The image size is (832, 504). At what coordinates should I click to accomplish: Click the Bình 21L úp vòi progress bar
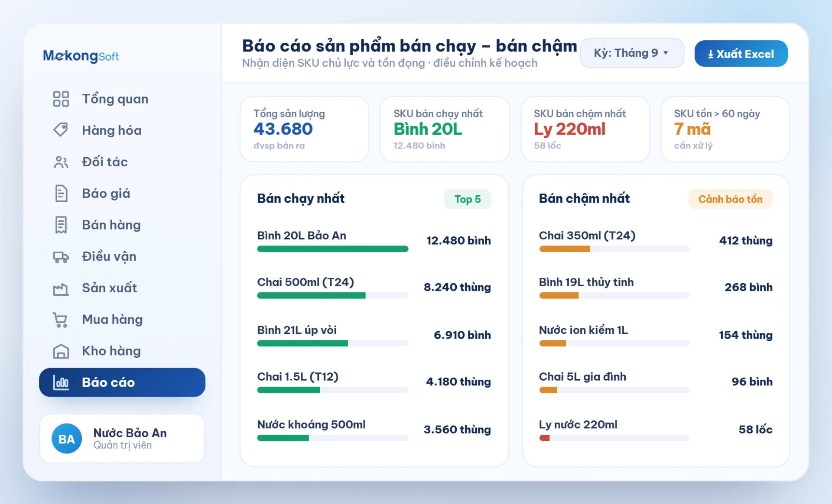[x=333, y=343]
